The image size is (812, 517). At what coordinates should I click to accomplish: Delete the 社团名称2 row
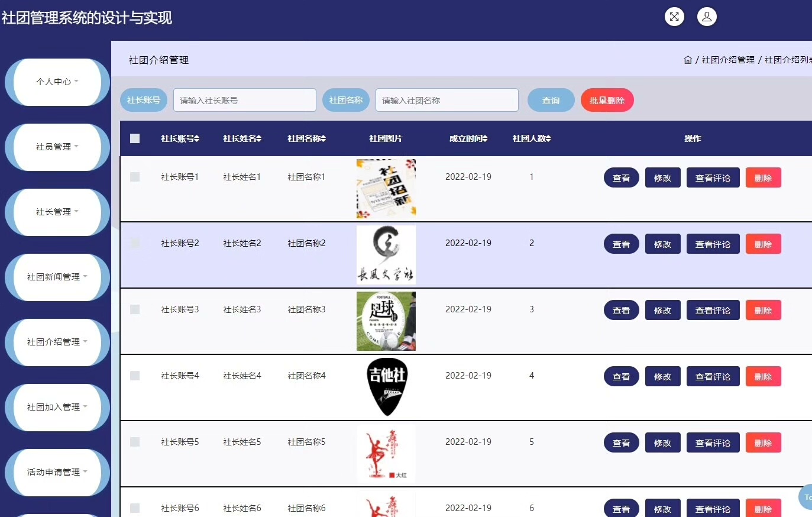(x=764, y=244)
